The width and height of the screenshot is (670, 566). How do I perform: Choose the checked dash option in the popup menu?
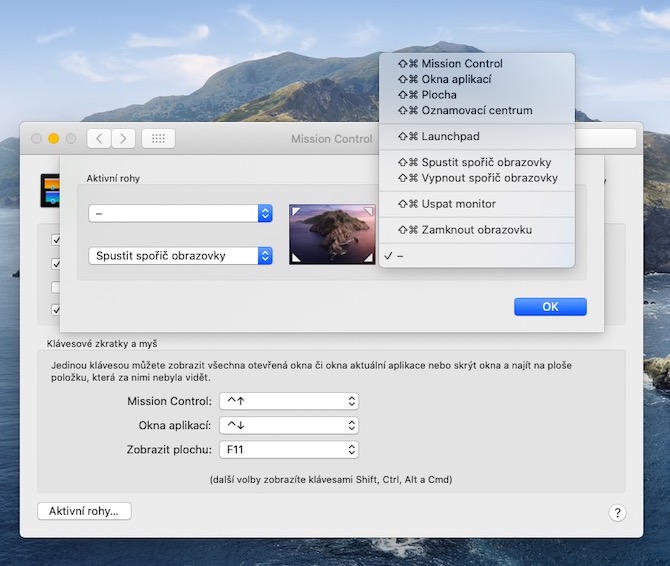point(476,256)
